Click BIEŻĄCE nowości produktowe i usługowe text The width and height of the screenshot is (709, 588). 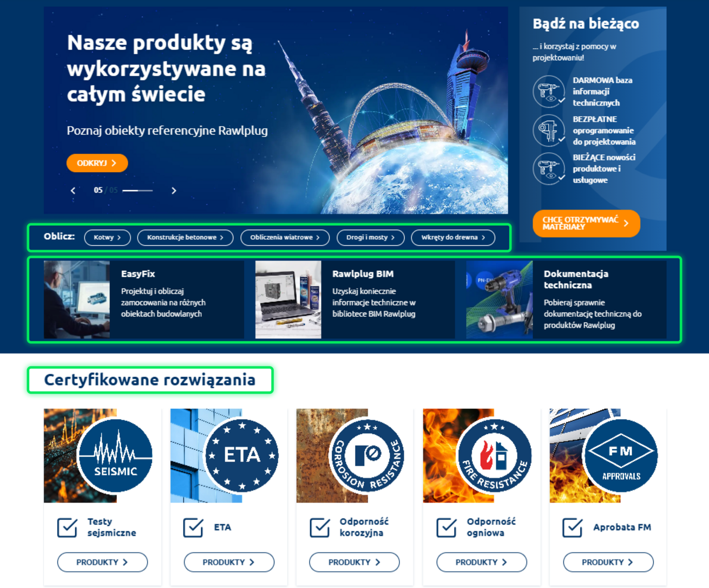click(x=604, y=169)
